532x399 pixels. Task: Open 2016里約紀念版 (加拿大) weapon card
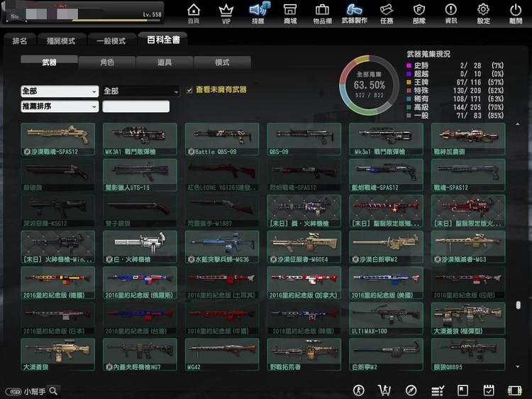tap(304, 283)
